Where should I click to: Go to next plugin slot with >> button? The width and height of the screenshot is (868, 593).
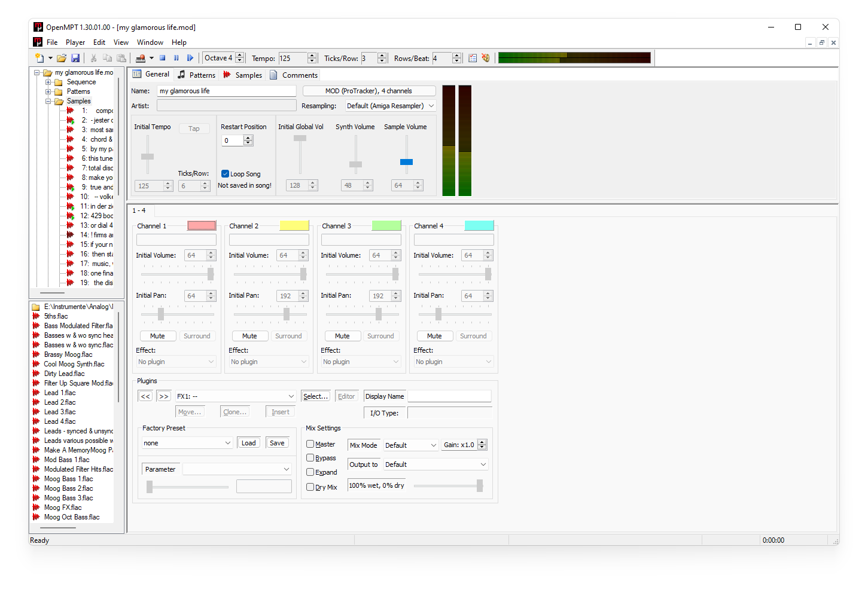point(164,396)
